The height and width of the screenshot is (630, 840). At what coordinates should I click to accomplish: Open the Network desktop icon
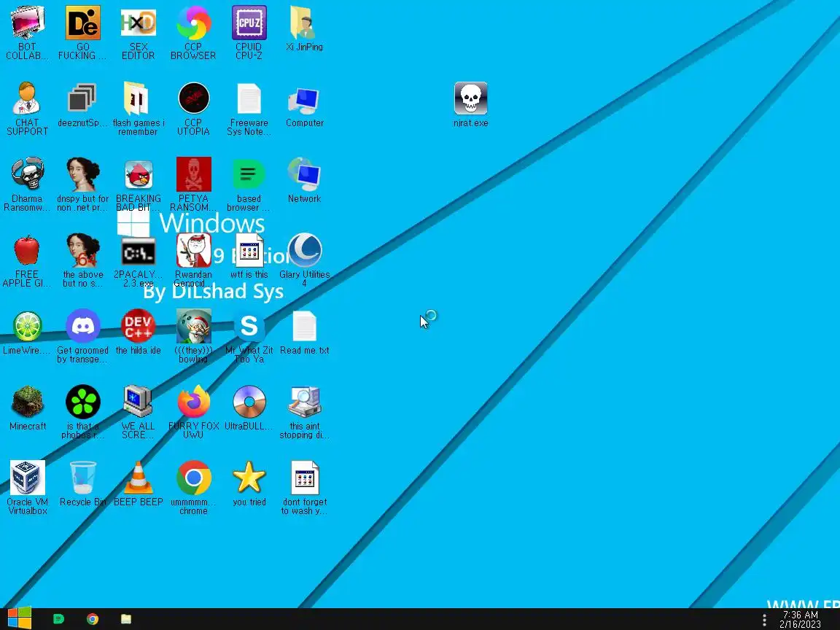[304, 181]
